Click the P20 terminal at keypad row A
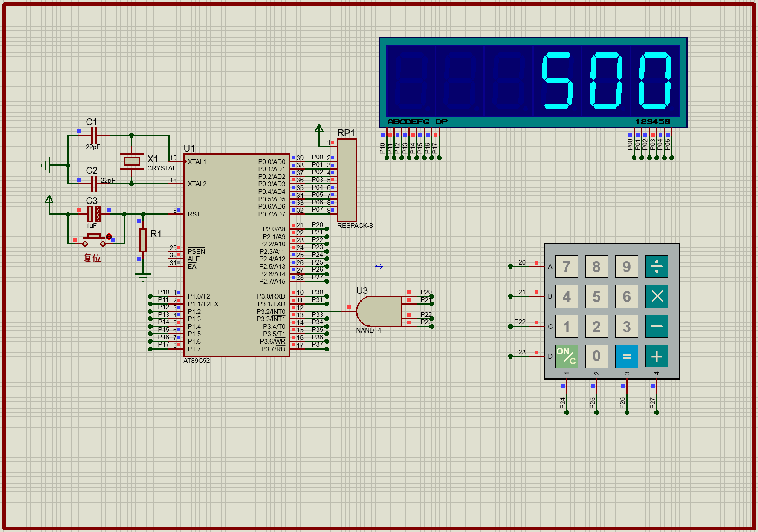The height and width of the screenshot is (532, 758). tap(510, 266)
